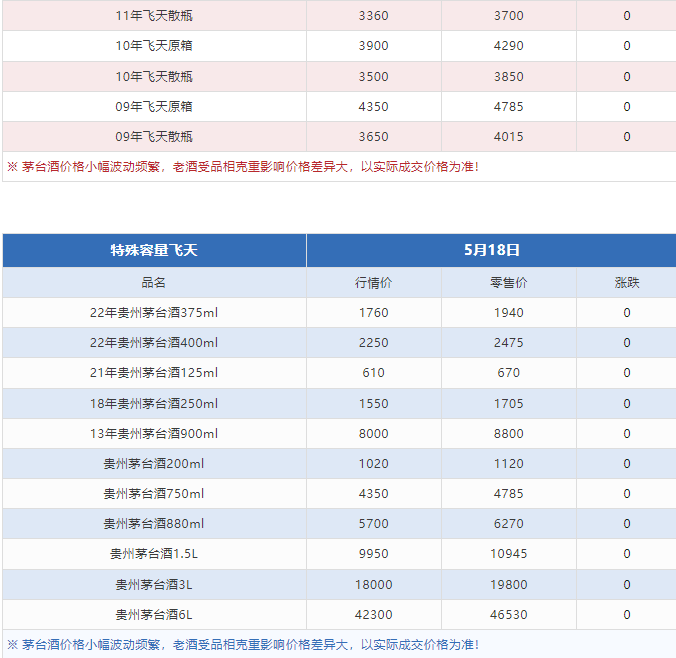Select 贵州茅台酒880ml product name
The height and width of the screenshot is (658, 676).
point(153,524)
